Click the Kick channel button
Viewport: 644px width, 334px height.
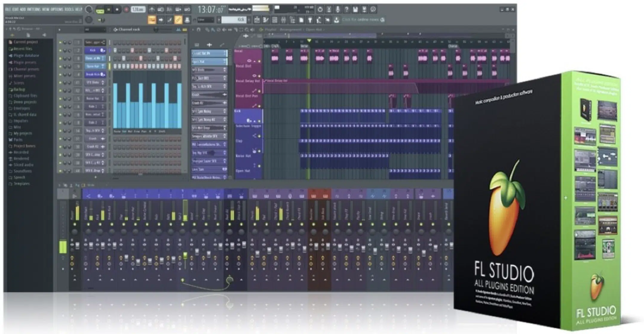[x=95, y=50]
